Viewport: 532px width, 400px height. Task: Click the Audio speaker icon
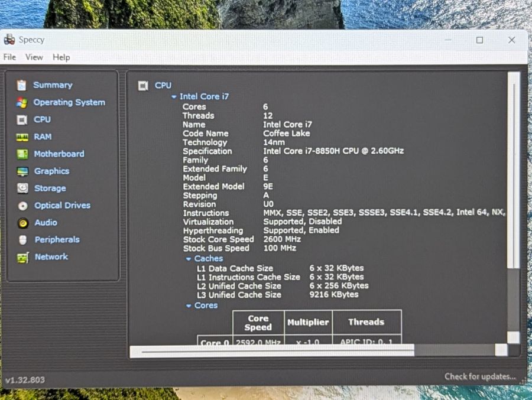click(23, 223)
